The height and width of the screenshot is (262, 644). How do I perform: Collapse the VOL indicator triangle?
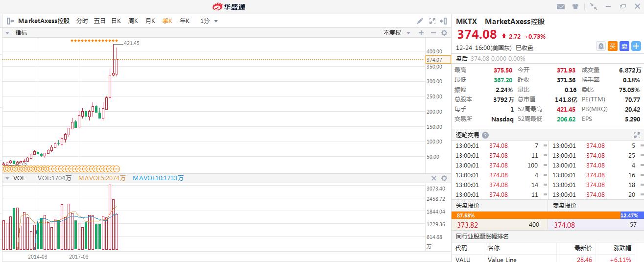(7, 178)
